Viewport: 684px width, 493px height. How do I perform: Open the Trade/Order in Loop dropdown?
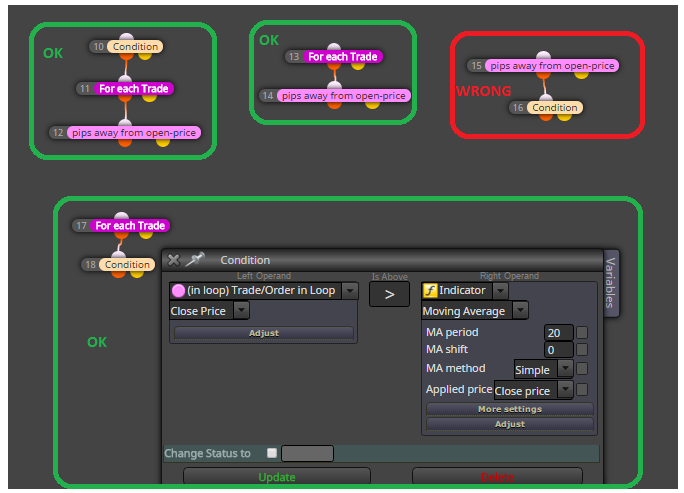pyautogui.click(x=350, y=291)
